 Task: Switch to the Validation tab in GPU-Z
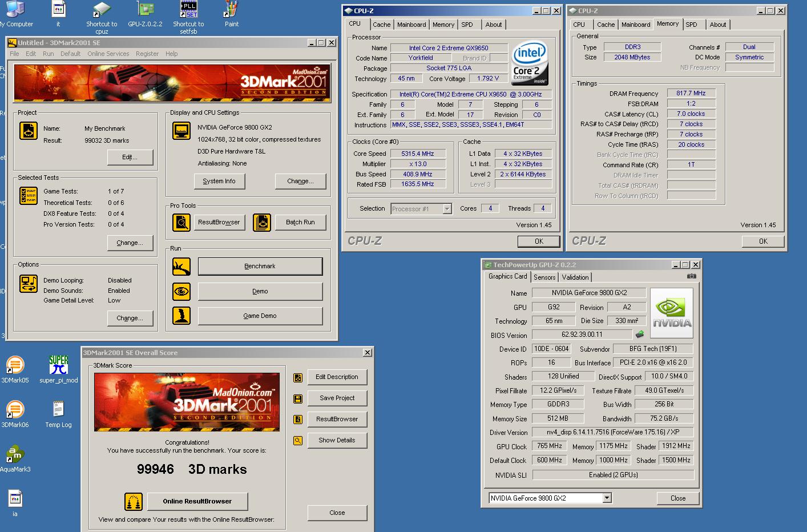click(x=575, y=277)
